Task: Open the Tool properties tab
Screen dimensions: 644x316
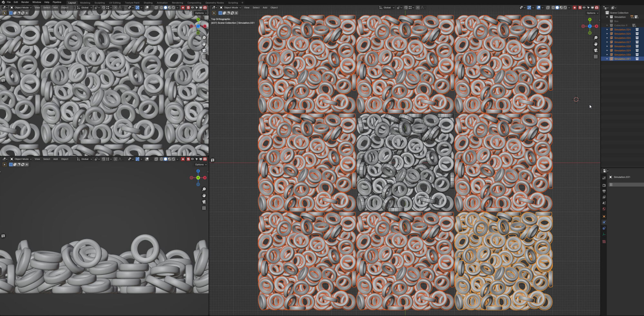Action: click(x=604, y=178)
